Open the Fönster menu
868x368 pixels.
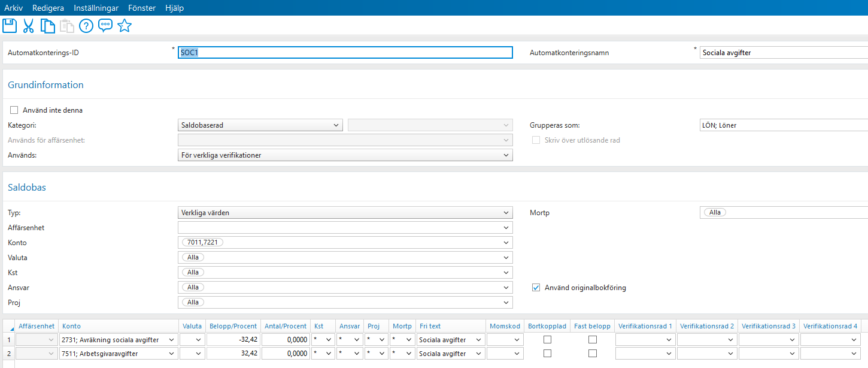tap(142, 8)
